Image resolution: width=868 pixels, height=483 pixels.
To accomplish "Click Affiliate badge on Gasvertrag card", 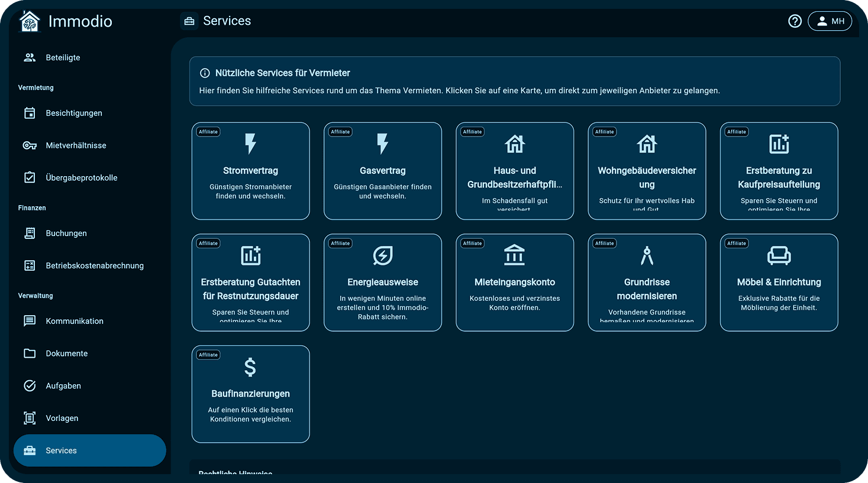I will (340, 132).
